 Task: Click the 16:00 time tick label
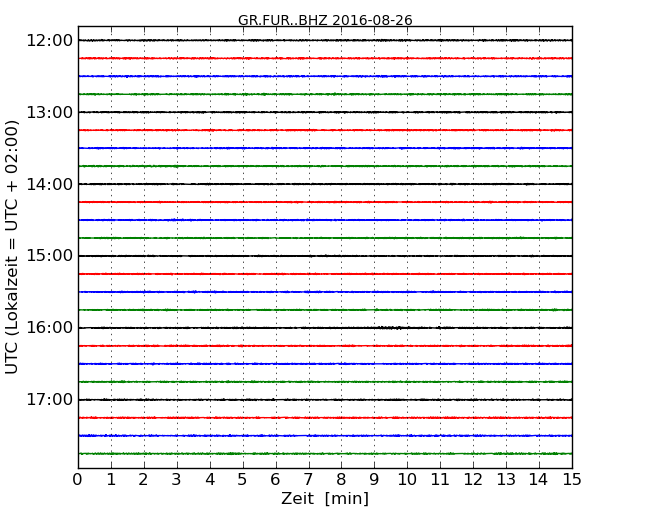click(49, 328)
